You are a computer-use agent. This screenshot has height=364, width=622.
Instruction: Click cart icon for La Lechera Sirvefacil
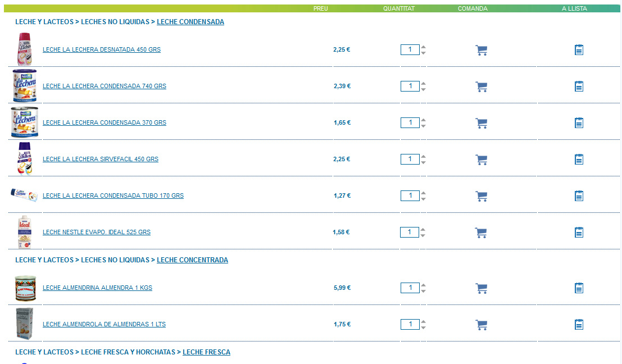[481, 160]
